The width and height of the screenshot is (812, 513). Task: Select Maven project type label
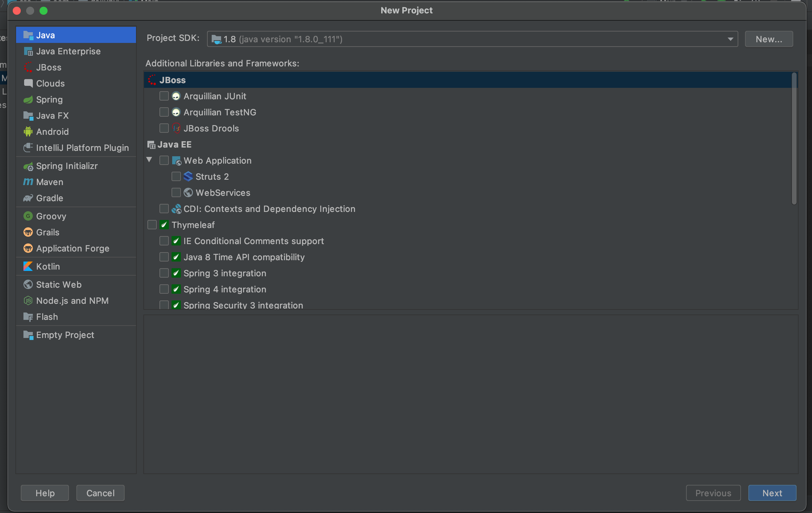pyautogui.click(x=50, y=182)
